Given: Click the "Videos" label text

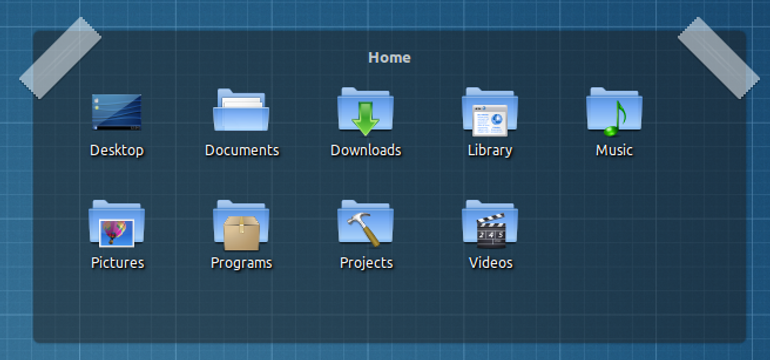Looking at the screenshot, I should tap(491, 263).
